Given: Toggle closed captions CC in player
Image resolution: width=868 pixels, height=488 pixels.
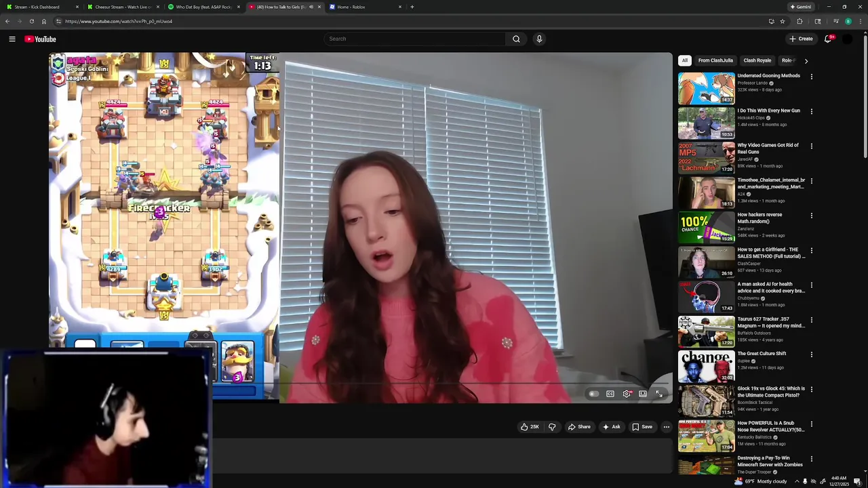Looking at the screenshot, I should (x=610, y=394).
